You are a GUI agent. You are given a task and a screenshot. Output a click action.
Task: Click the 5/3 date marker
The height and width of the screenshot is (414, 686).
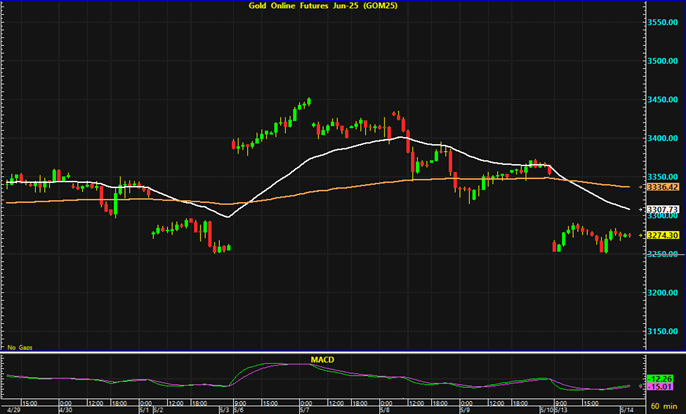(225, 409)
